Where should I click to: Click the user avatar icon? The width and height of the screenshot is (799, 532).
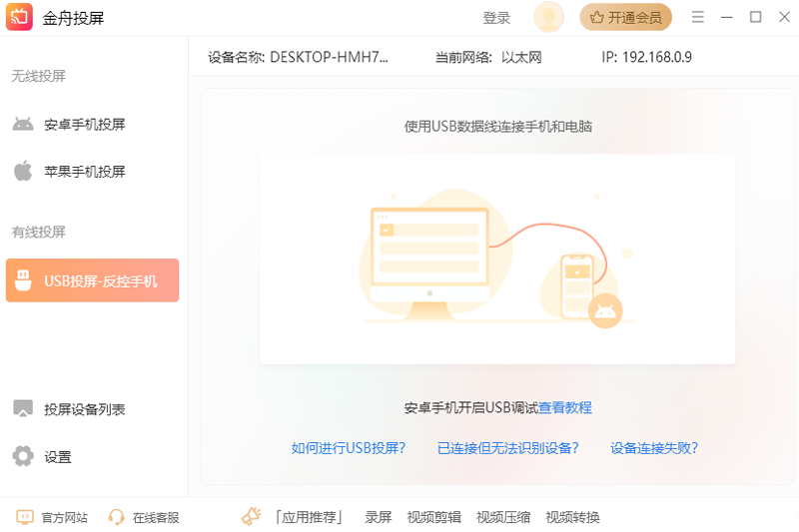pyautogui.click(x=548, y=17)
